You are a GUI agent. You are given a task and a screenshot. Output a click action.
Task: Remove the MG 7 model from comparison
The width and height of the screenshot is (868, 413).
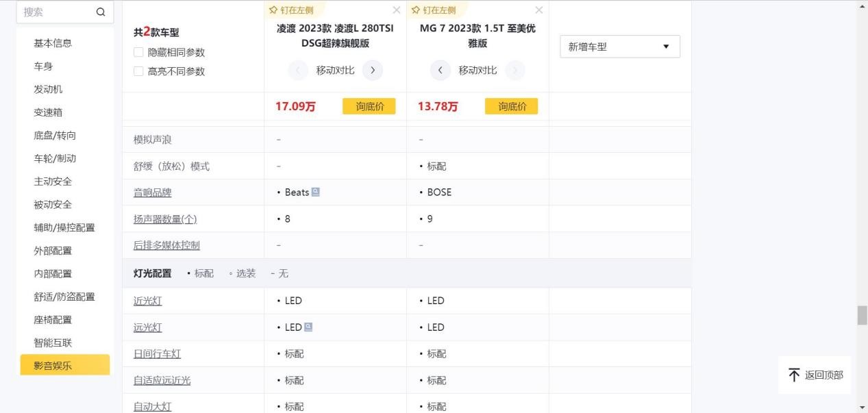[x=539, y=10]
